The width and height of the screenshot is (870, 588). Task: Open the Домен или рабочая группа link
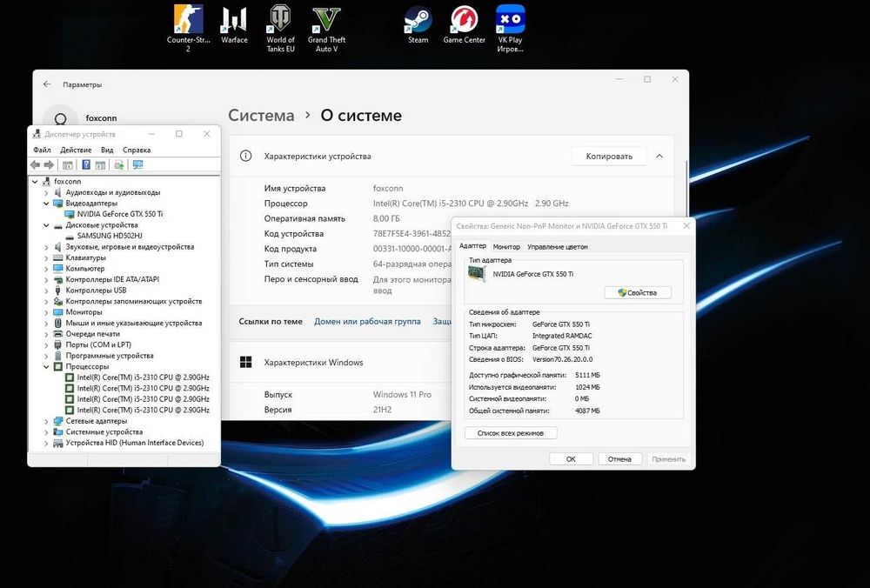pos(367,321)
